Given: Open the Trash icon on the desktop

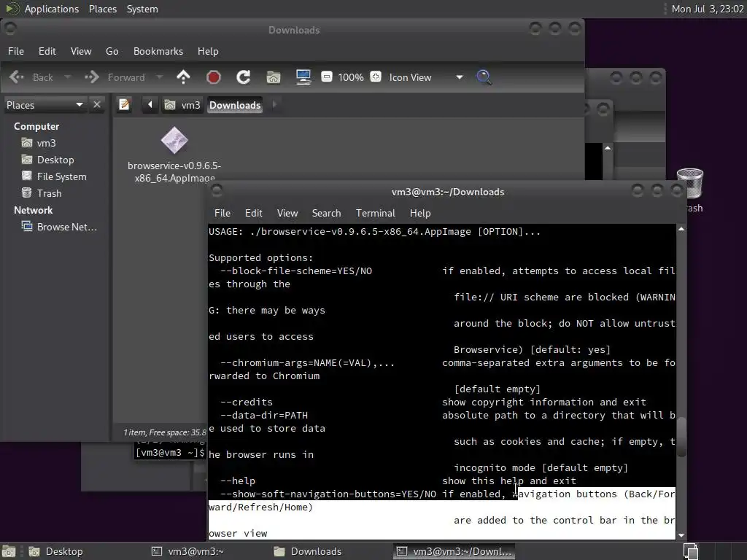Looking at the screenshot, I should pos(690,184).
